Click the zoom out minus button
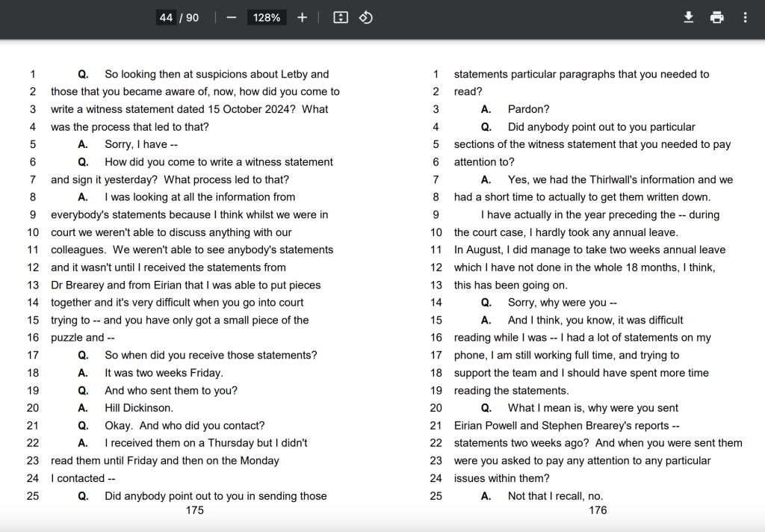Viewport: 765px width, 532px height. (x=232, y=17)
